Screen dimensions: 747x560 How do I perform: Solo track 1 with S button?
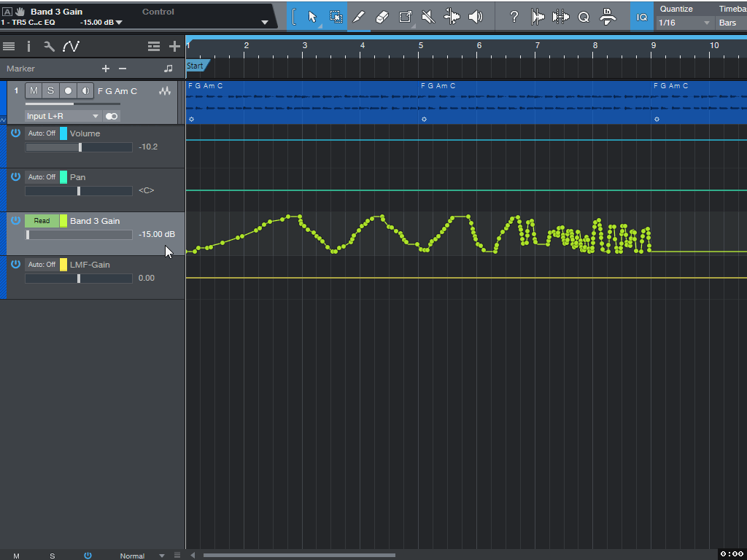[x=50, y=91]
